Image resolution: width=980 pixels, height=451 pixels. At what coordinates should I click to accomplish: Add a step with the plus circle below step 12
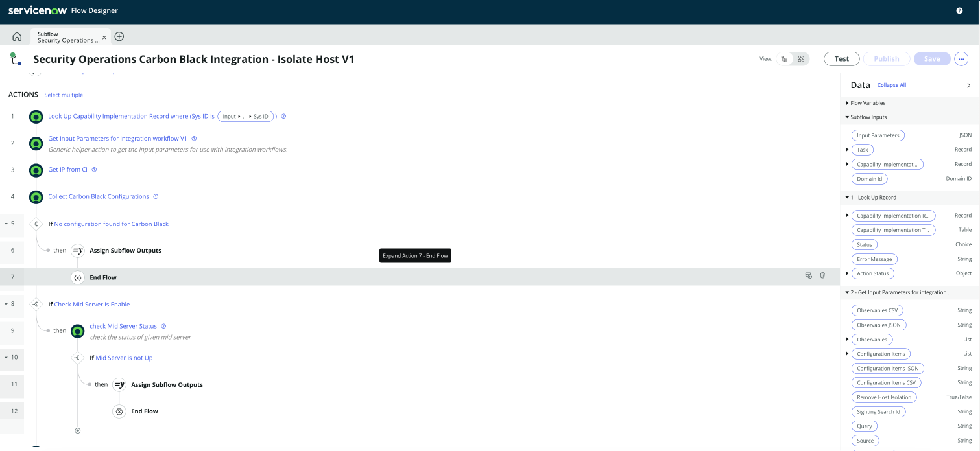point(78,430)
